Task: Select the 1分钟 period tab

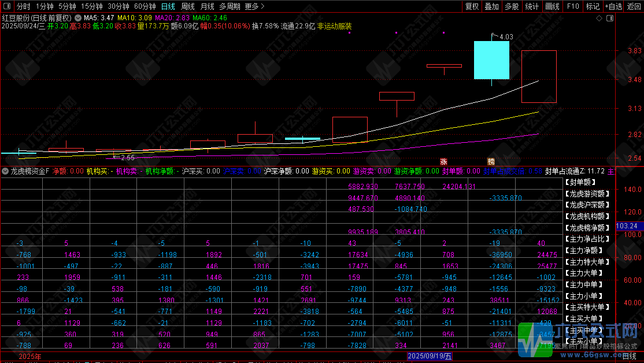Action: (45, 6)
